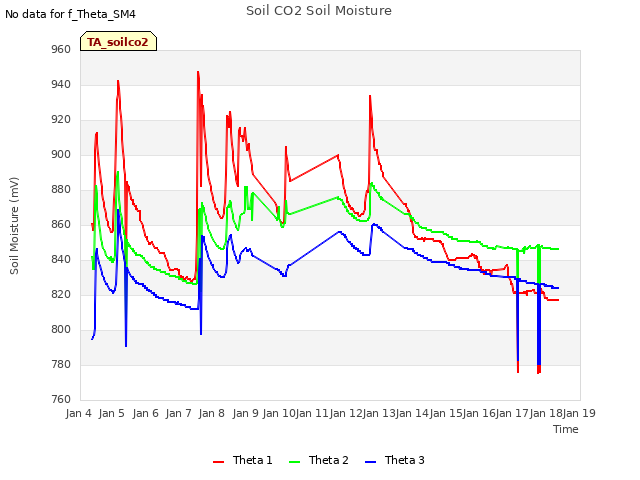
Task: Click the green Theta 2 legend swatch
Action: click(x=295, y=462)
